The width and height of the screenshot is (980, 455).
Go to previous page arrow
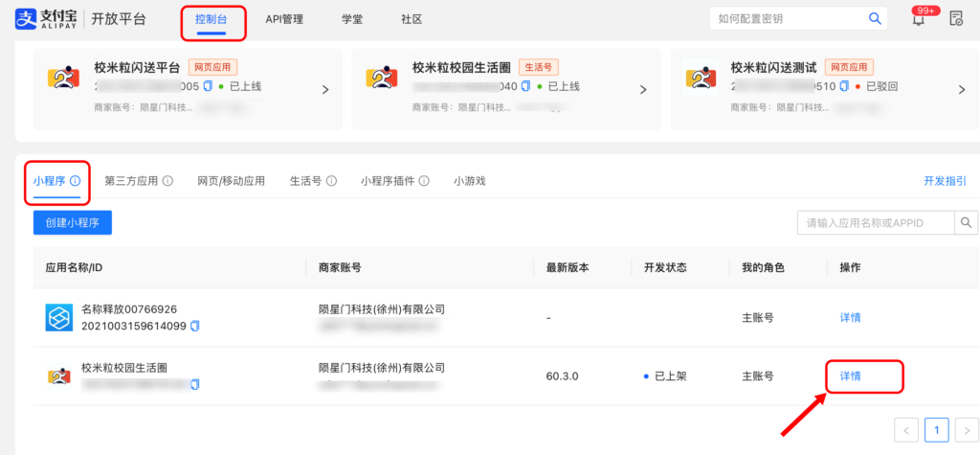click(x=906, y=431)
